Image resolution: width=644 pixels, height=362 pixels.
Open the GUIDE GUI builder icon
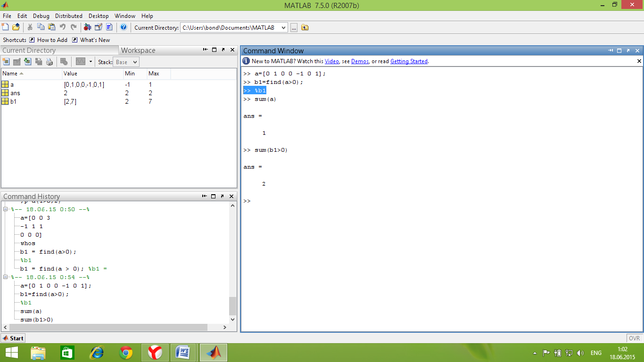click(x=99, y=27)
